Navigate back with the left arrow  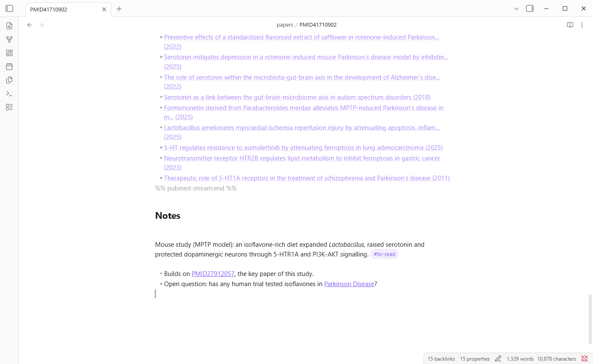30,25
